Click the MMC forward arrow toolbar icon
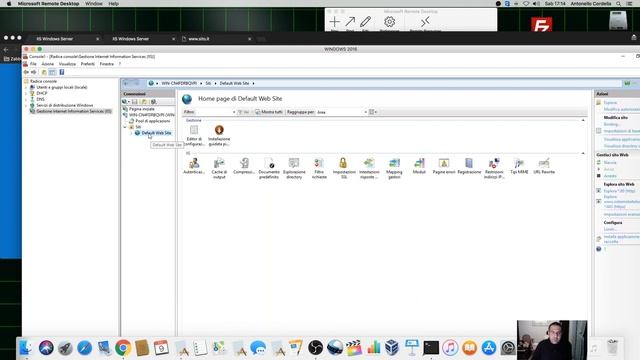The height and width of the screenshot is (360, 640). 34,72
